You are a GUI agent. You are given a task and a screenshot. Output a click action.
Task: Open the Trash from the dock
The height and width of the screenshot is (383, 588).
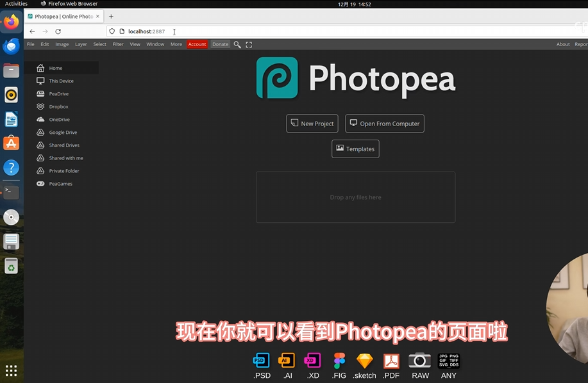12,266
